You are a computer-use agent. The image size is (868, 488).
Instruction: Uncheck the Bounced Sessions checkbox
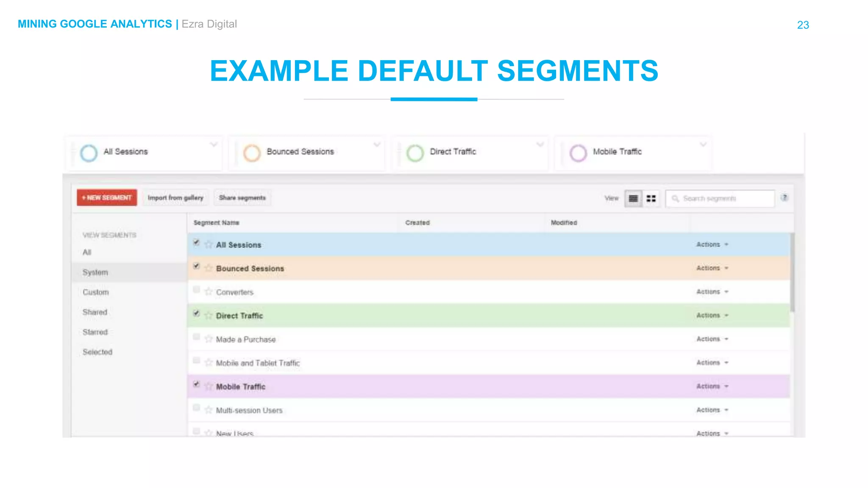point(196,266)
